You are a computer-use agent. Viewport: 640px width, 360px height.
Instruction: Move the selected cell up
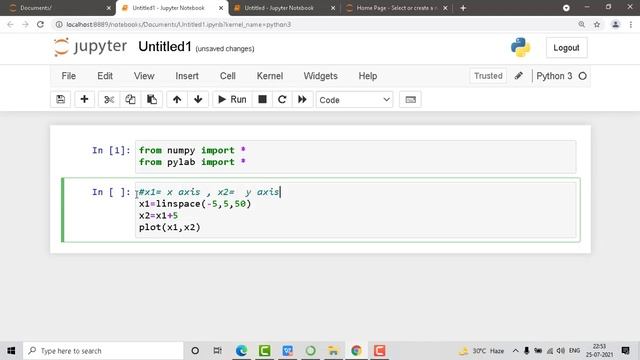point(177,100)
